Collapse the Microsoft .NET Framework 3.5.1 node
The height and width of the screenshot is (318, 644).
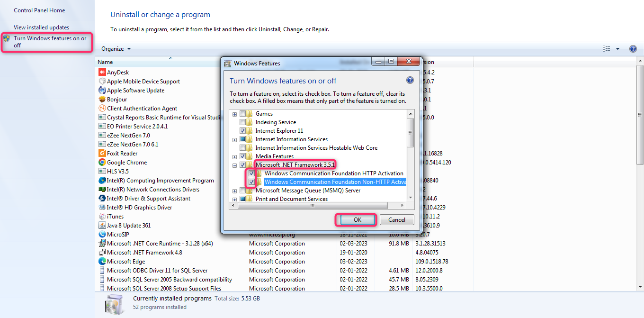(234, 165)
